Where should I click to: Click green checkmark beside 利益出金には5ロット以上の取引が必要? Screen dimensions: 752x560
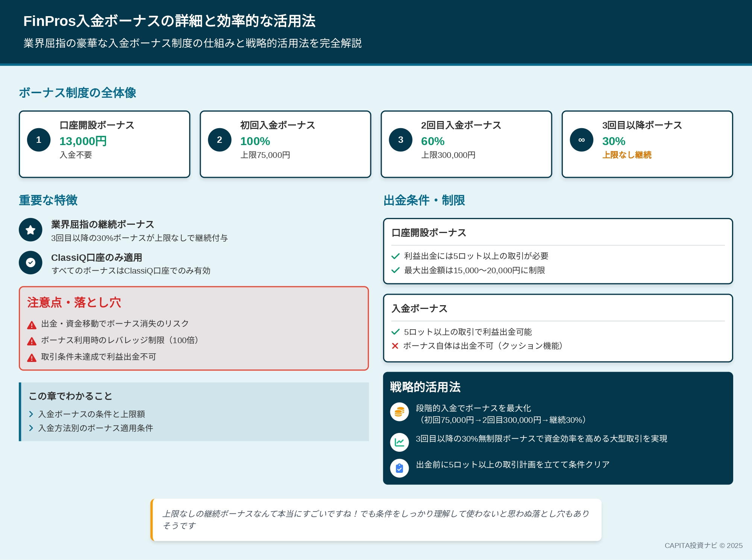(395, 256)
